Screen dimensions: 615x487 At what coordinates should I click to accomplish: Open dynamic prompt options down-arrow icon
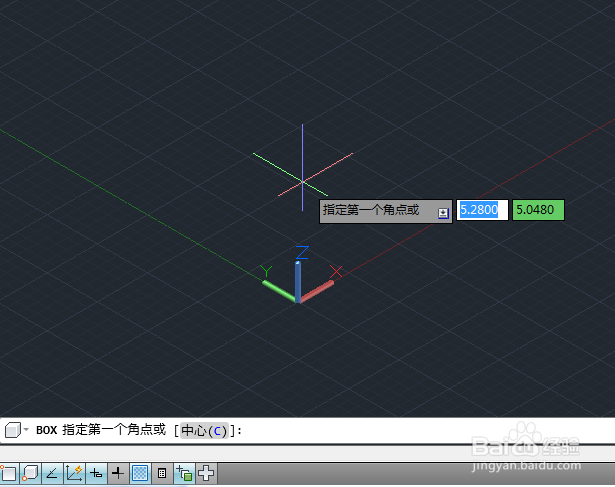(x=443, y=213)
